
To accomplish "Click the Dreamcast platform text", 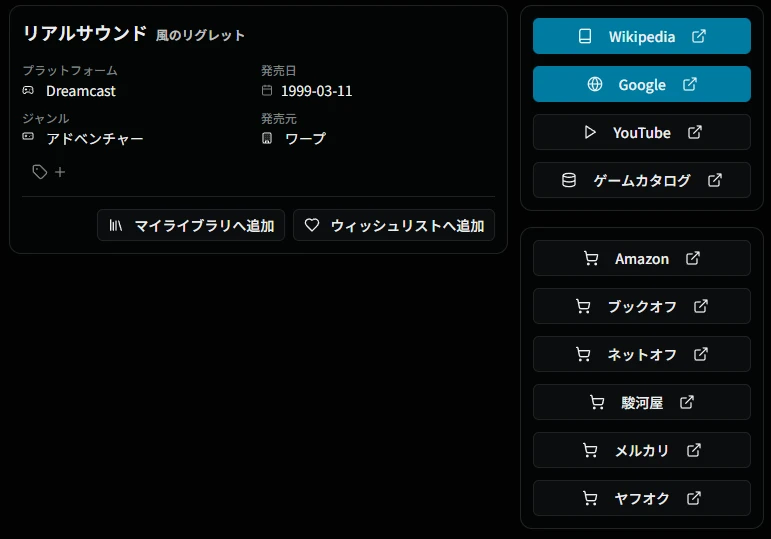I will point(81,91).
